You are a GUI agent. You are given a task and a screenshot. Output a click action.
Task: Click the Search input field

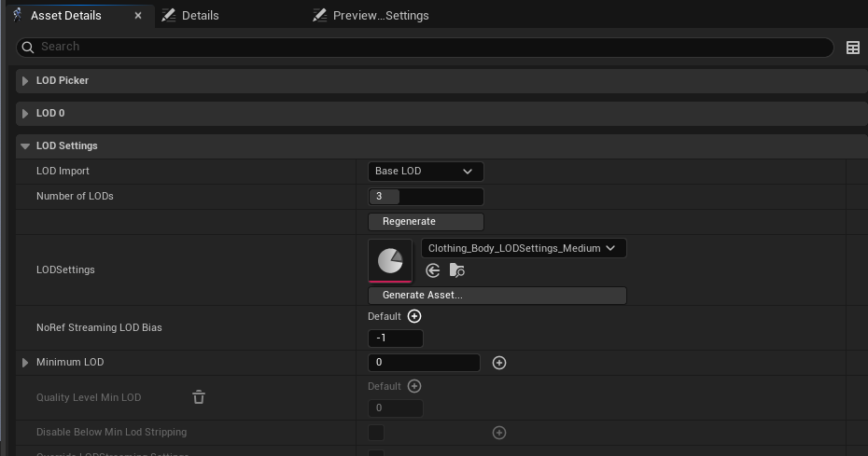(x=425, y=47)
